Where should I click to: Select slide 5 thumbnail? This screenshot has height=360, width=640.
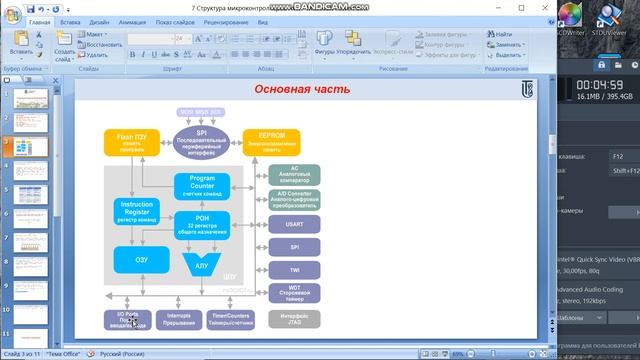click(31, 195)
